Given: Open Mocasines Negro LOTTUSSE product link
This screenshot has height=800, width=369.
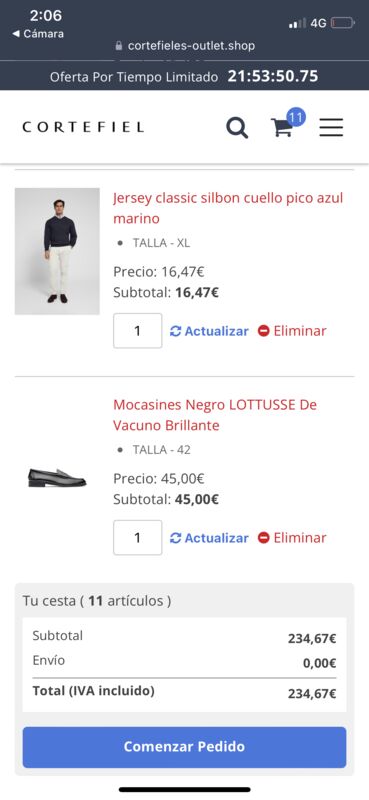Looking at the screenshot, I should pos(215,415).
